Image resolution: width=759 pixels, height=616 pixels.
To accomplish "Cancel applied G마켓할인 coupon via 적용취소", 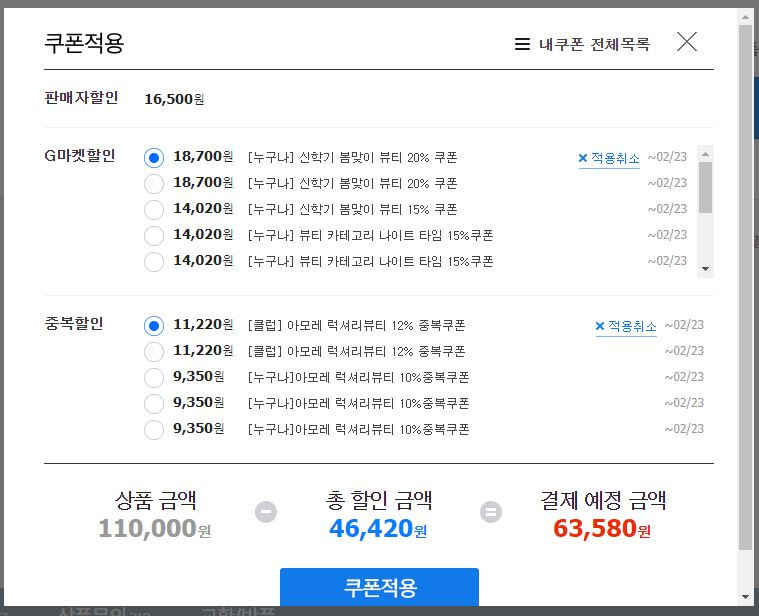I will [x=609, y=158].
